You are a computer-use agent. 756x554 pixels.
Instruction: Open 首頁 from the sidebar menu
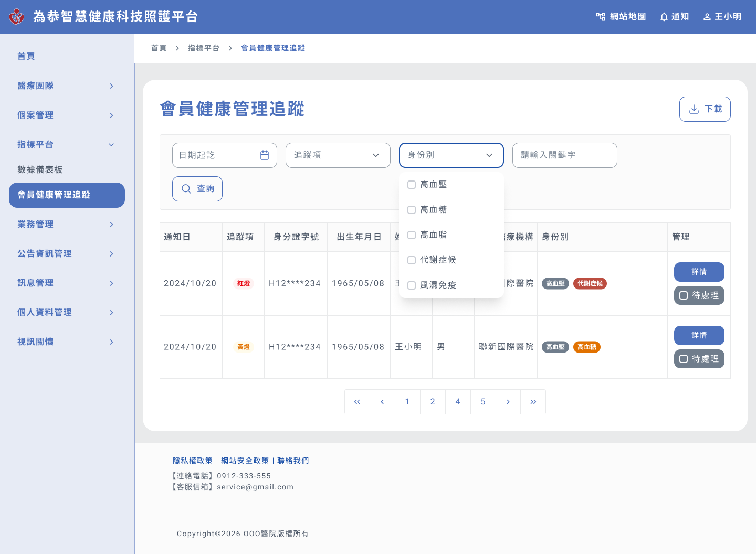pos(26,56)
